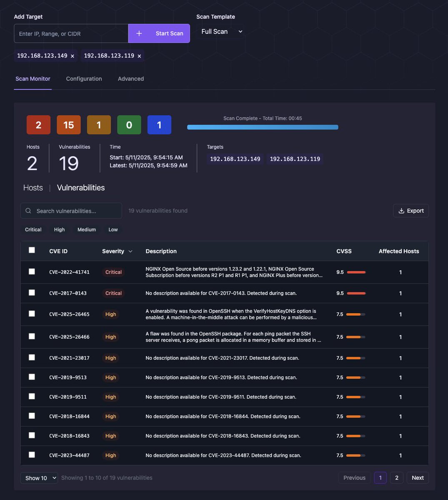Check the box for CVE-2023-44487
The height and width of the screenshot is (500, 448).
tap(32, 455)
